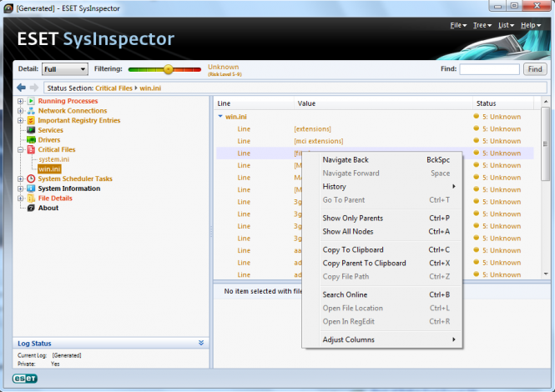Click the Value column header
The width and height of the screenshot is (555, 392).
click(x=383, y=103)
